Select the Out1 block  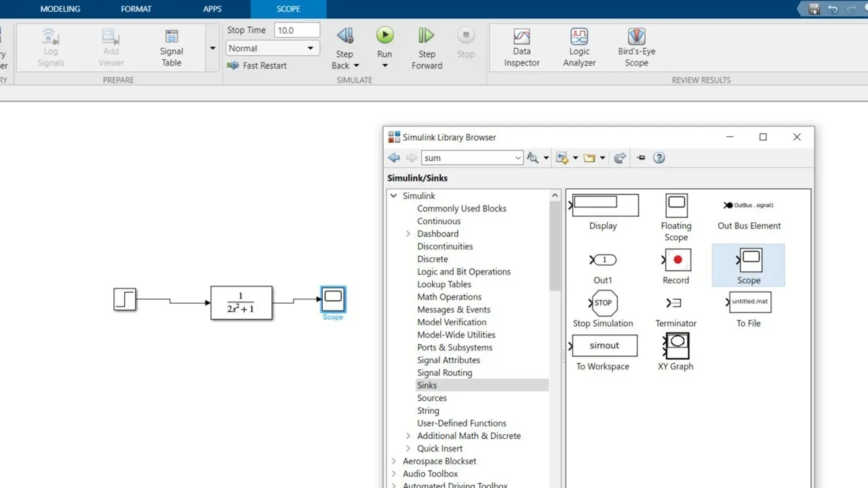[603, 260]
